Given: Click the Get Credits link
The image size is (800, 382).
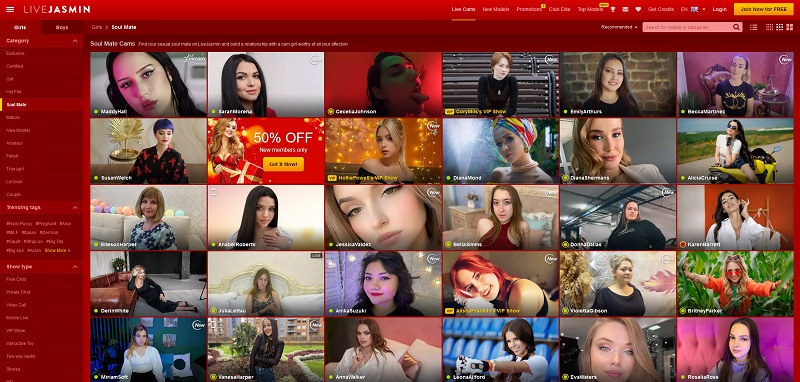Looking at the screenshot, I should (x=661, y=9).
